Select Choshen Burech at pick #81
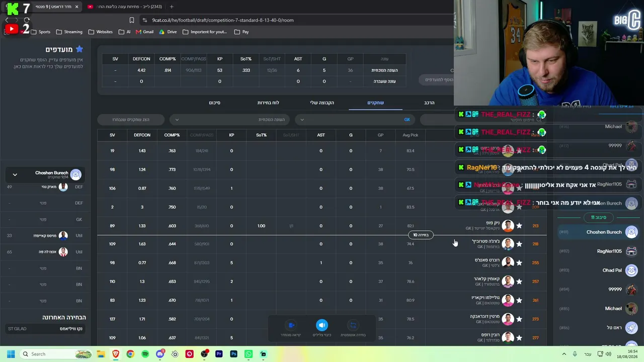 tap(599, 232)
